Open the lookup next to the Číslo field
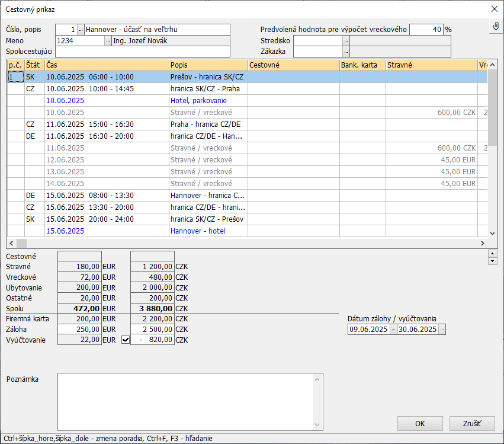 pyautogui.click(x=81, y=30)
